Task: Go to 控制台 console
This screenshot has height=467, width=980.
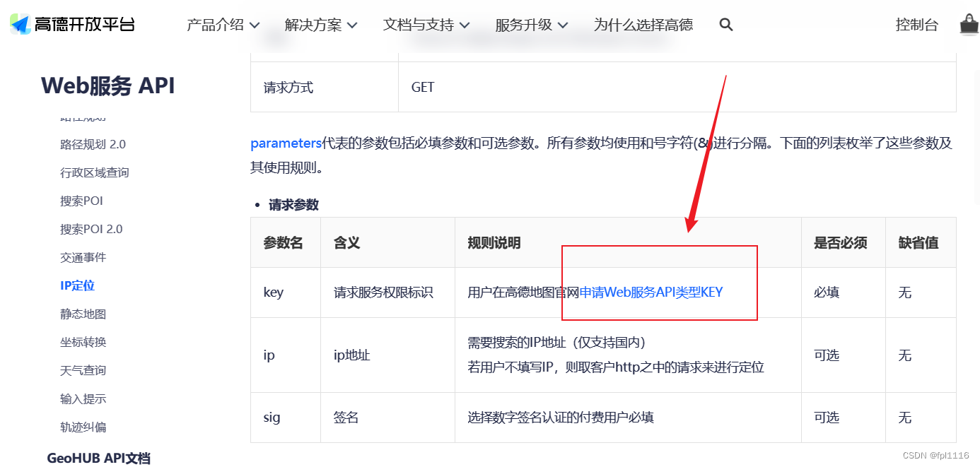Action: tap(917, 25)
